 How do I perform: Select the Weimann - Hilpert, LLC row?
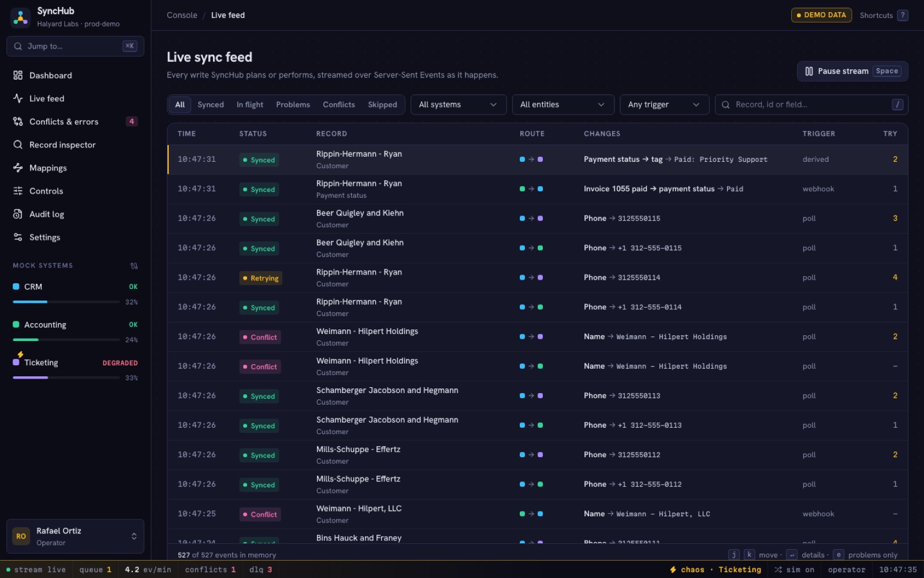pos(538,514)
